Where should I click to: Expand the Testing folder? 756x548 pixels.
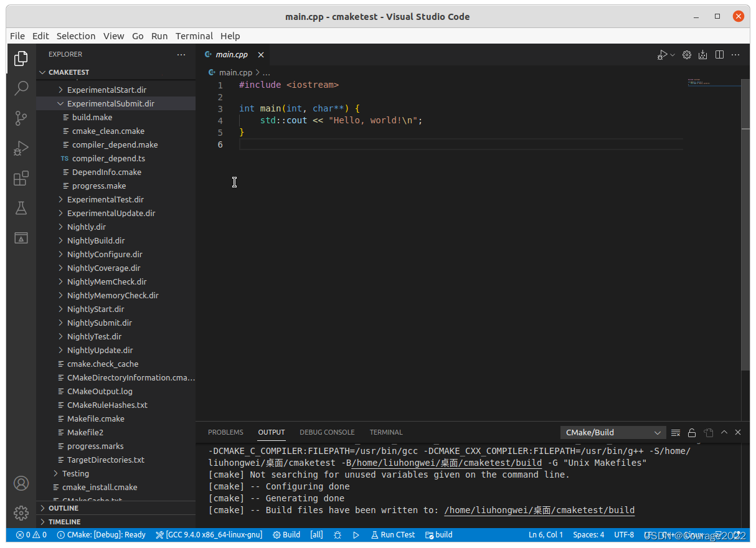pos(116,474)
